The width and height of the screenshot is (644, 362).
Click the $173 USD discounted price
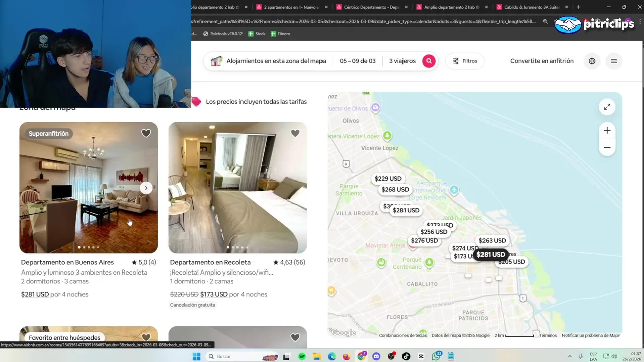[214, 294]
